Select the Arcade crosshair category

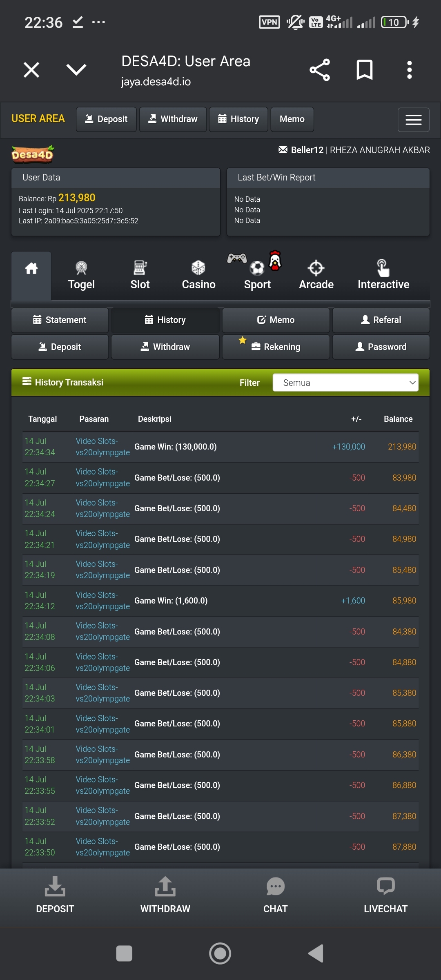[x=316, y=276]
